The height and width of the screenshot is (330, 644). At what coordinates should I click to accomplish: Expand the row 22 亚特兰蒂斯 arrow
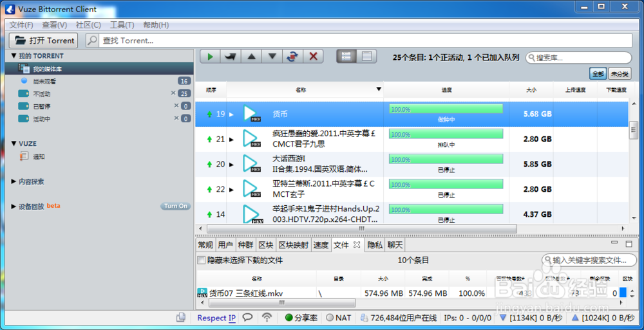pos(232,190)
